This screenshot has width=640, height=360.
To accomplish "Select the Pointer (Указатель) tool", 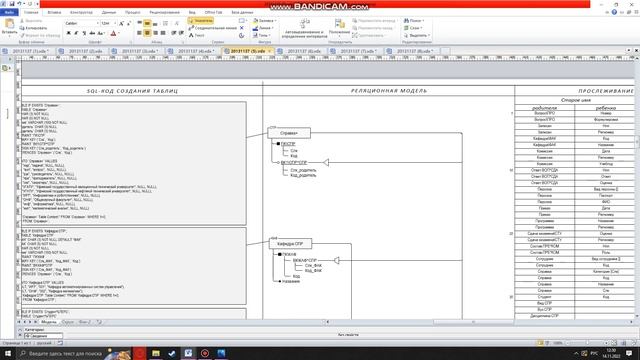I will (x=200, y=20).
